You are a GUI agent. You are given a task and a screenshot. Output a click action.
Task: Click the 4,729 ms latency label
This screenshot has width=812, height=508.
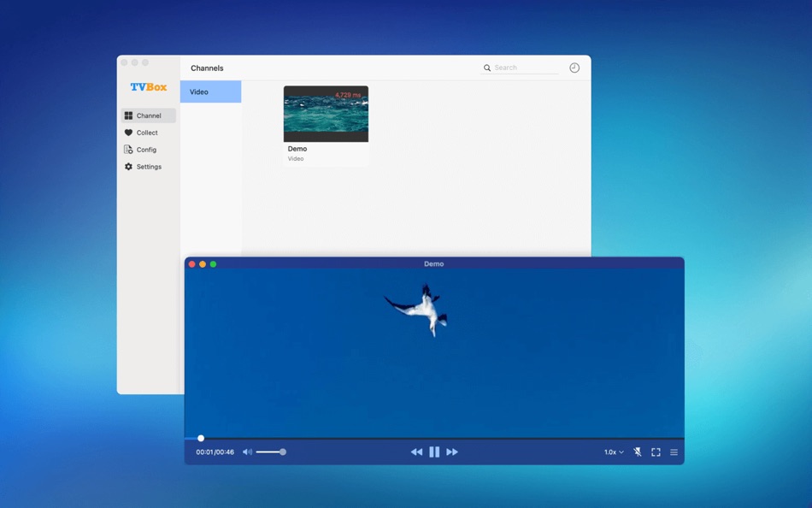348,95
